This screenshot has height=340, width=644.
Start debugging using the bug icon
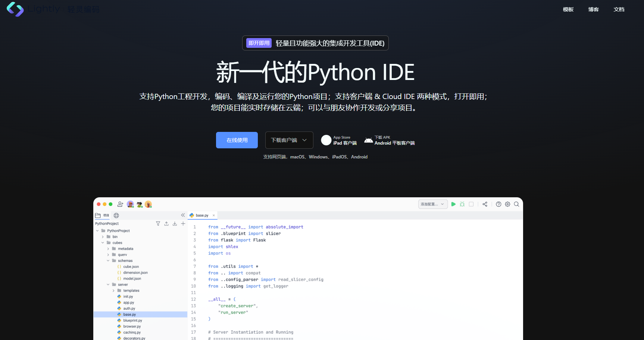(x=462, y=204)
